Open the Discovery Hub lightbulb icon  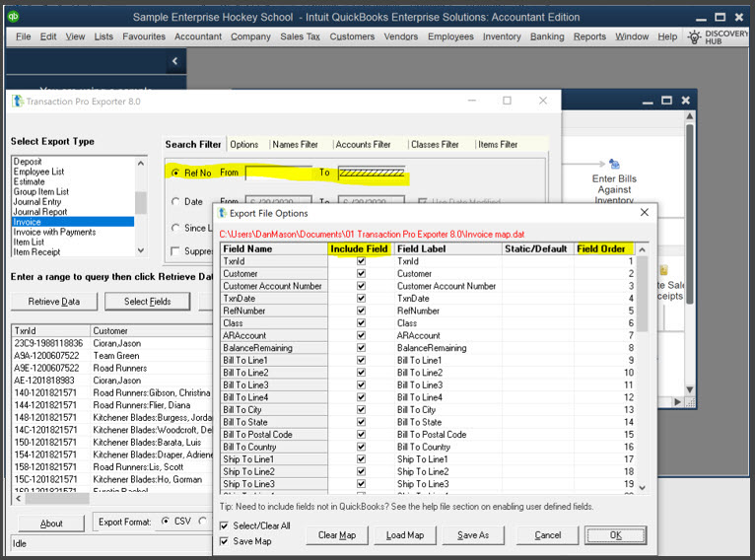click(694, 37)
